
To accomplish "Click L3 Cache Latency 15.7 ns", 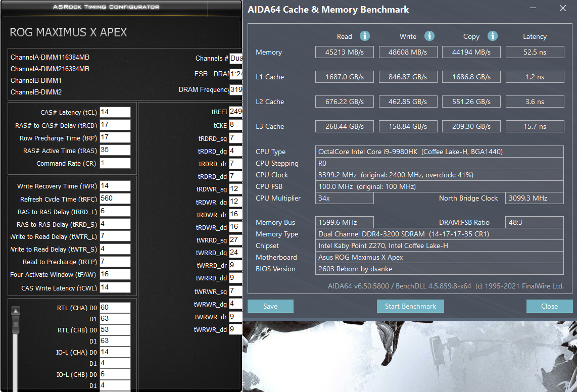I will click(535, 126).
